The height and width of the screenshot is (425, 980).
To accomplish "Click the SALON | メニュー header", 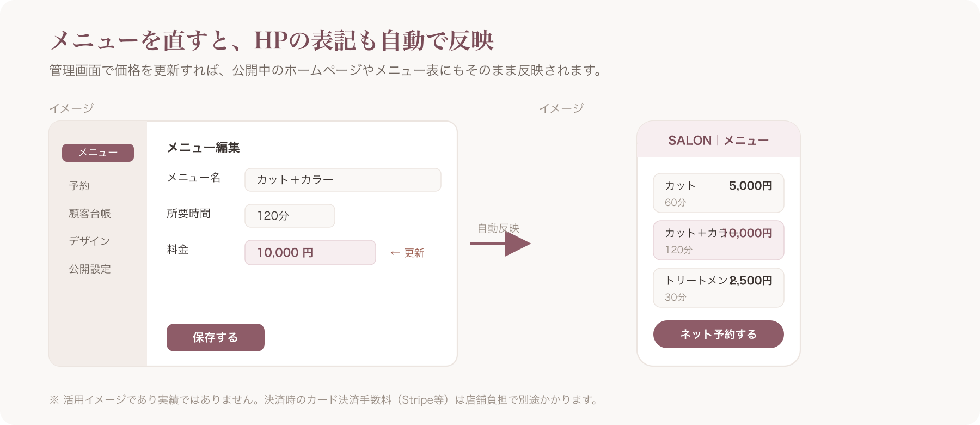I will (719, 141).
